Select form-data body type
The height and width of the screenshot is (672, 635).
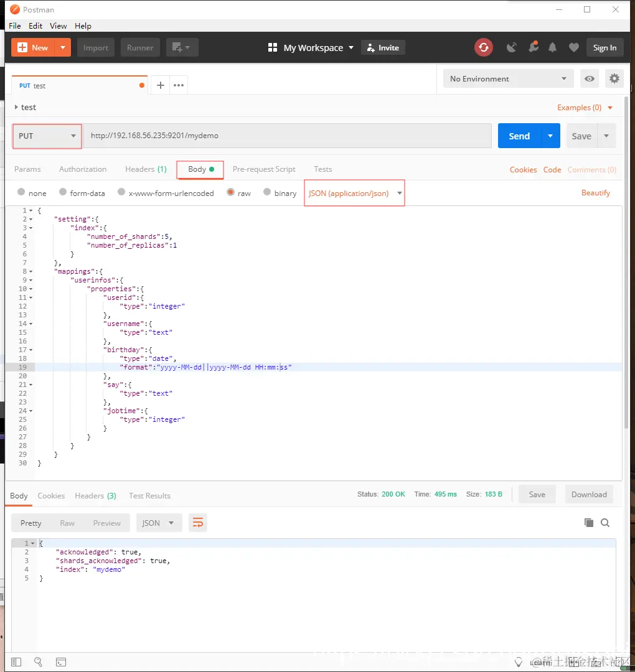(63, 192)
